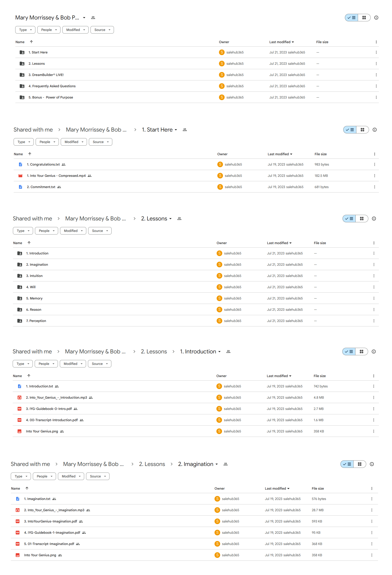Select list view in 2. Lessons section
This screenshot has width=392, height=575.
(x=349, y=219)
